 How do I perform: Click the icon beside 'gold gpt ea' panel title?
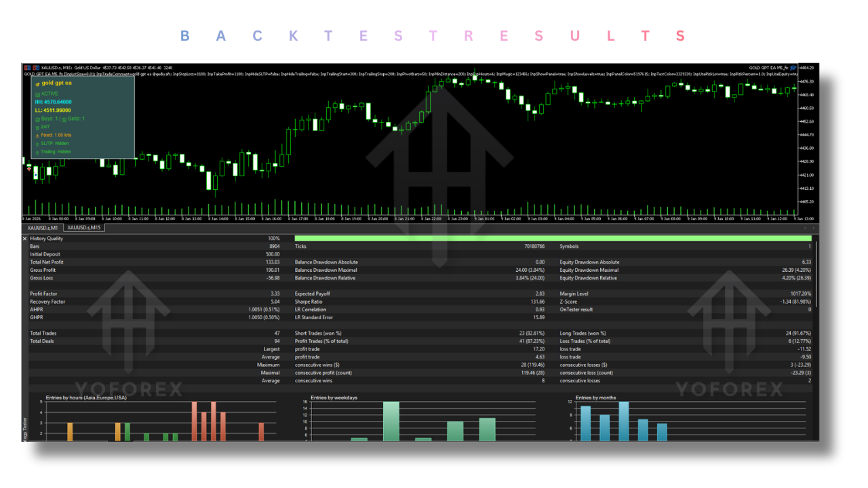tap(37, 85)
